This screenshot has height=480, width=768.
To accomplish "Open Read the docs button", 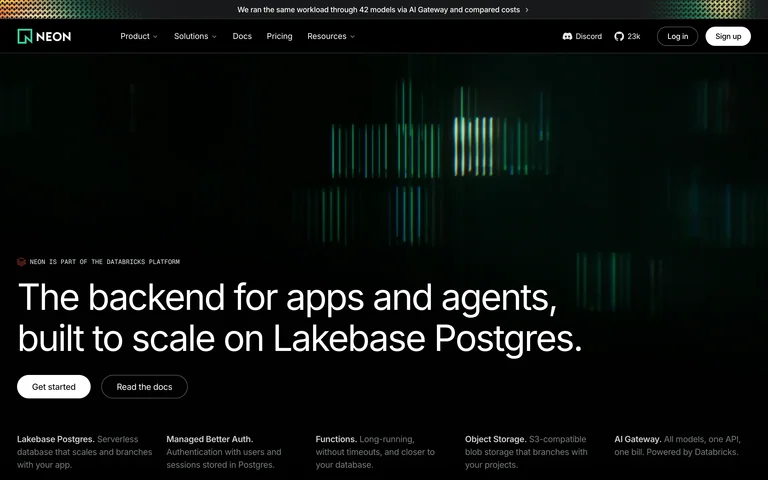I will coord(144,387).
